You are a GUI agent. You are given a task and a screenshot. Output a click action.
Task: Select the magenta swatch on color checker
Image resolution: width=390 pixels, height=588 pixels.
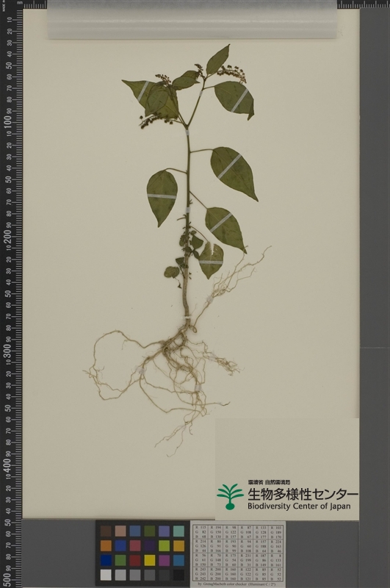coord(164,560)
